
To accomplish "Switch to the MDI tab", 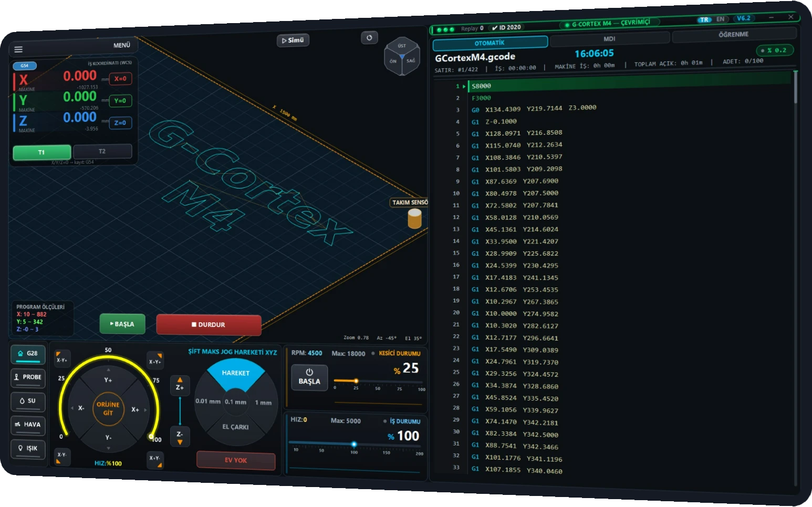I will [x=609, y=39].
